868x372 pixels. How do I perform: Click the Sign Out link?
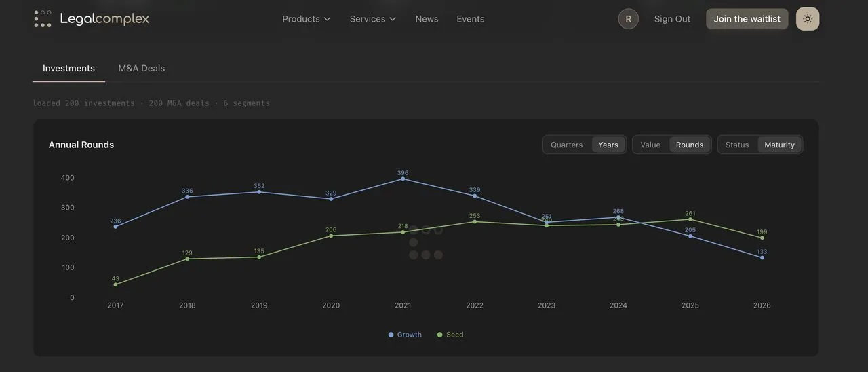coord(672,19)
